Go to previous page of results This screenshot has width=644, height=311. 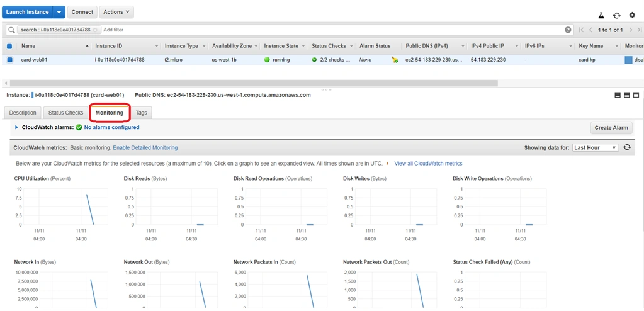tap(590, 30)
